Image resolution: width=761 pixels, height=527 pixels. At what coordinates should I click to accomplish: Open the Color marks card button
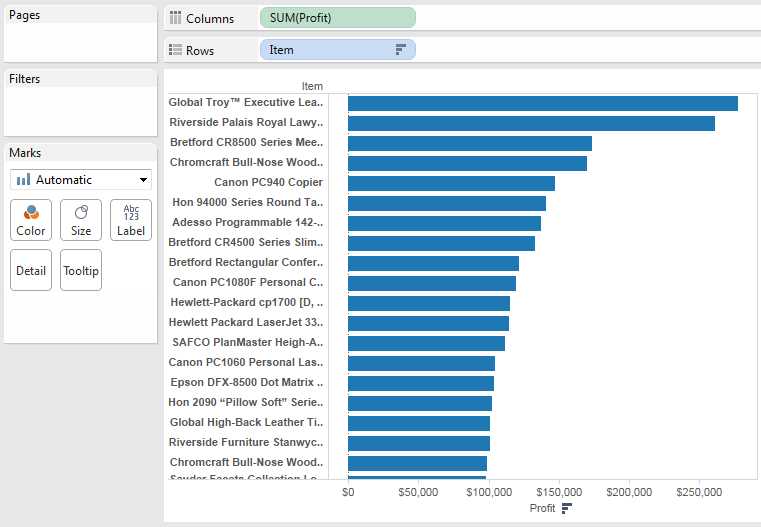pos(31,220)
